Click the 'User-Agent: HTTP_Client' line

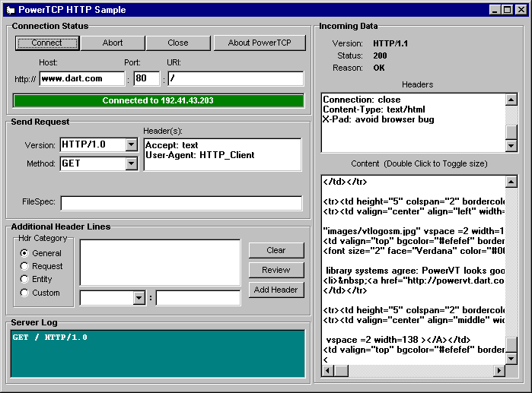[x=200, y=155]
